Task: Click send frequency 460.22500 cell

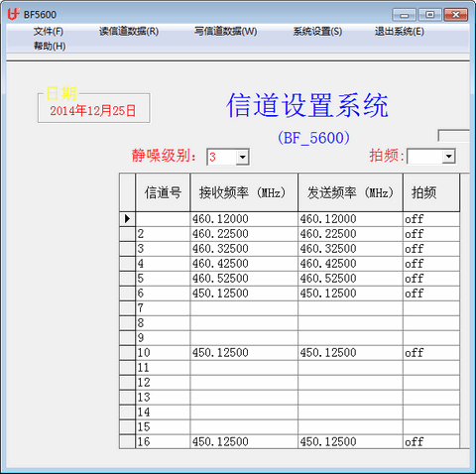Action: coord(350,234)
